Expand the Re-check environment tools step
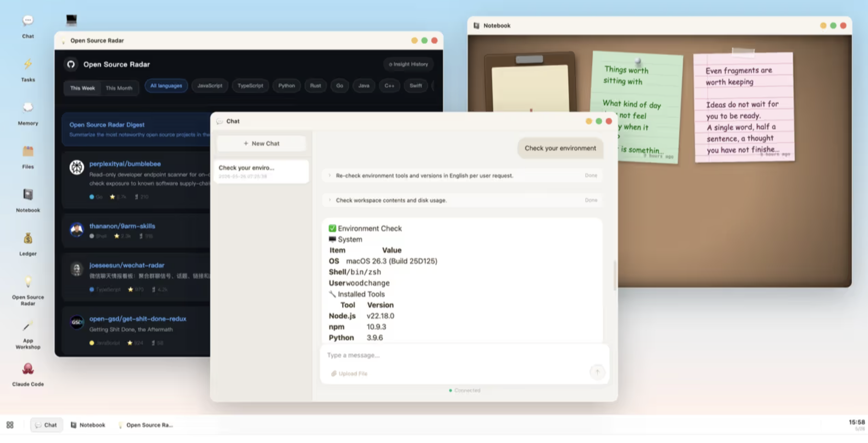 tap(462, 176)
